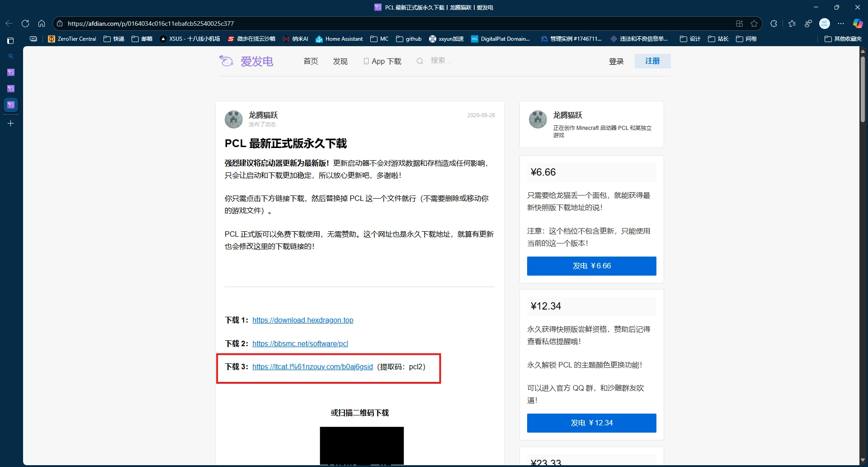The width and height of the screenshot is (868, 467).
Task: Open the KAIXUAN profile avatar
Action: tap(825, 24)
